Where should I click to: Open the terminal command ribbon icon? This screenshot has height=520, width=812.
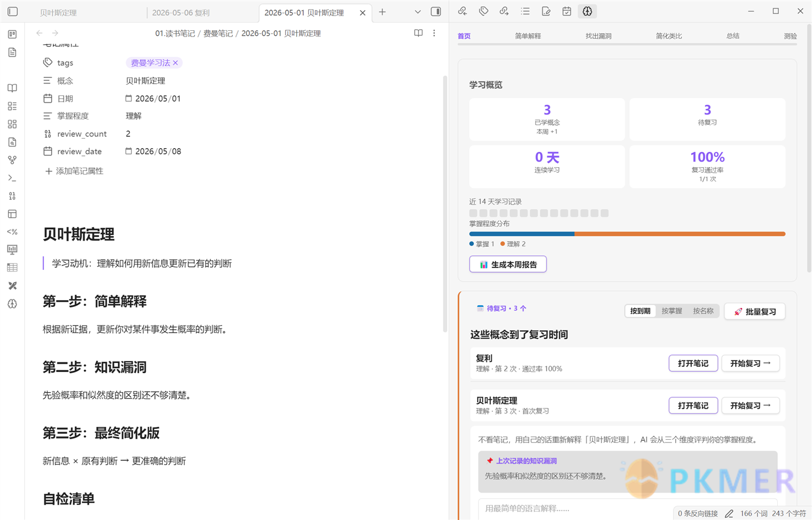(x=12, y=178)
